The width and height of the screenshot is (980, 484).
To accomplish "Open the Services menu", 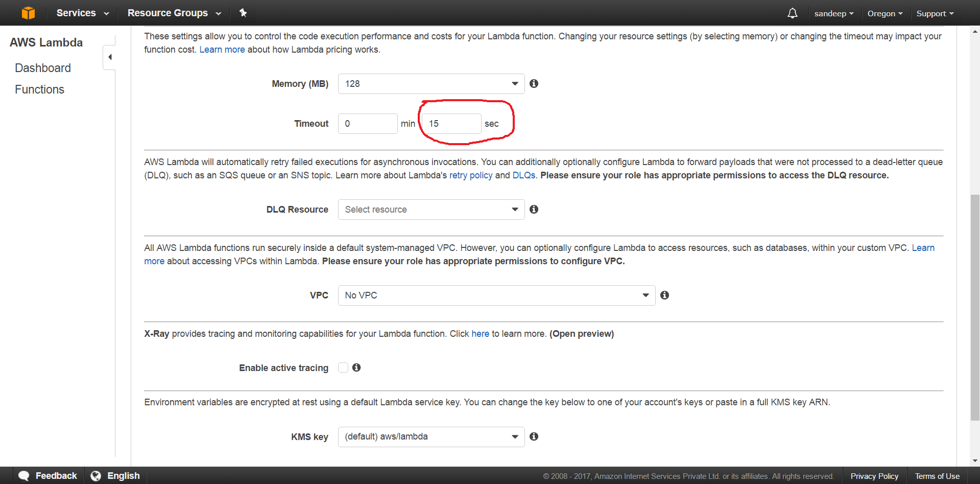I will [83, 13].
